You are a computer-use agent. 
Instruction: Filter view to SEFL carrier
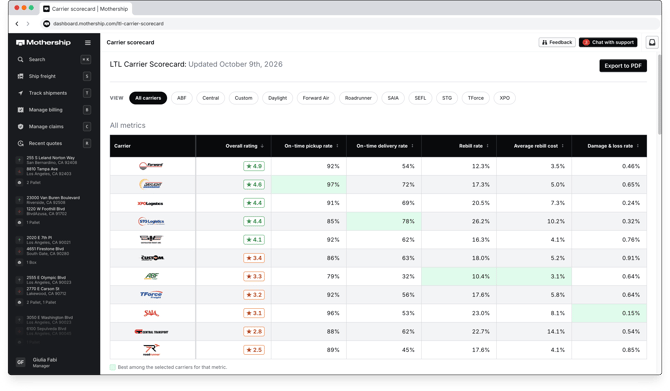tap(420, 98)
